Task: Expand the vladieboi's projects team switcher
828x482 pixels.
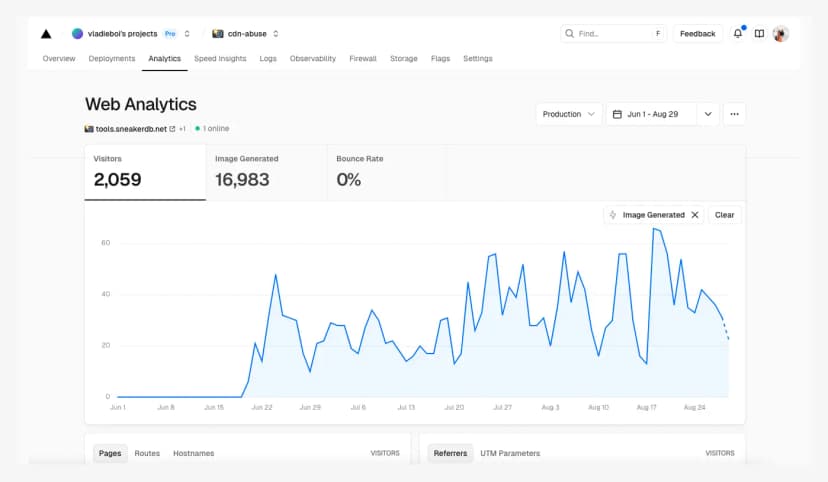Action: point(187,34)
